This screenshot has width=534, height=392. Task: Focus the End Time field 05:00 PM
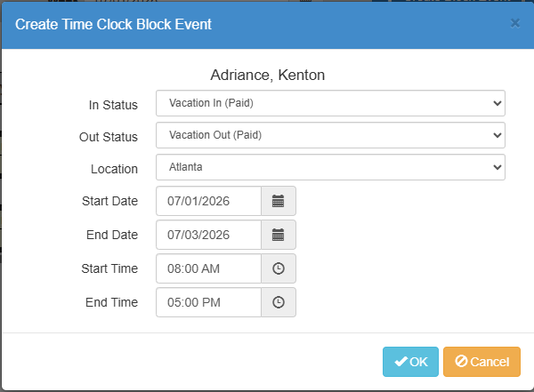point(208,302)
